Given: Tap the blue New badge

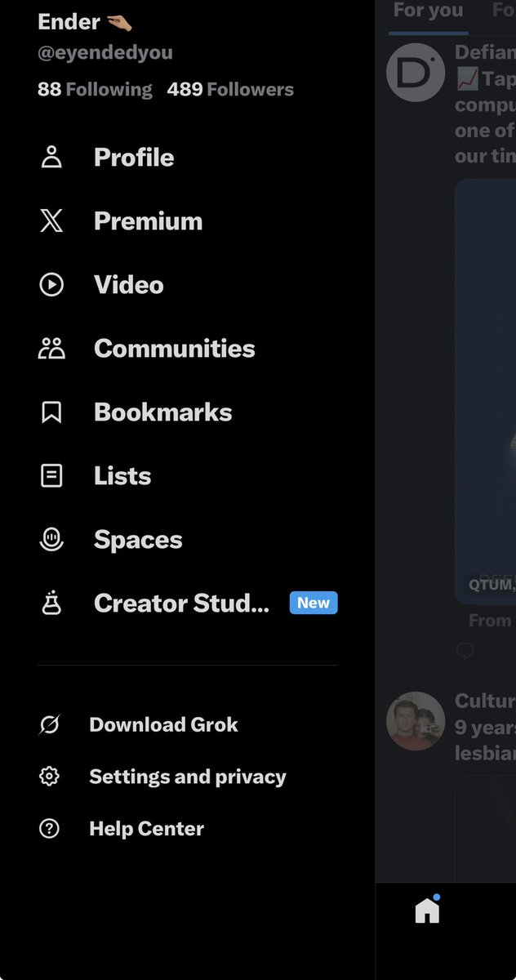Looking at the screenshot, I should point(314,603).
